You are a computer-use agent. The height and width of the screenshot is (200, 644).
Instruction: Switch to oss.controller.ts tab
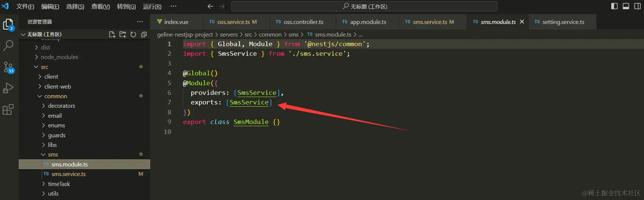pyautogui.click(x=302, y=22)
